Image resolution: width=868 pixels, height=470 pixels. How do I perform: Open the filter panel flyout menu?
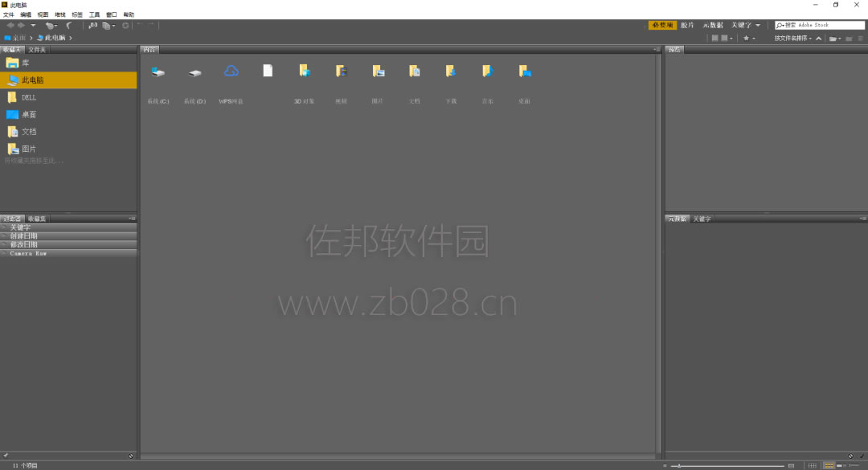pyautogui.click(x=132, y=219)
